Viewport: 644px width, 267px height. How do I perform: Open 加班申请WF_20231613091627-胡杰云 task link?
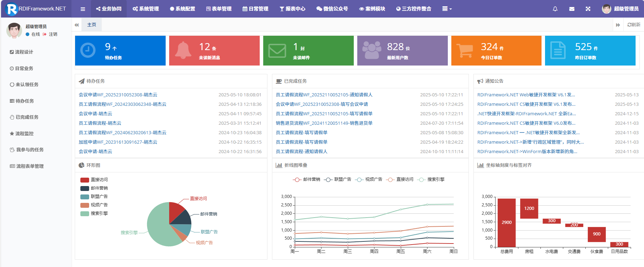[x=118, y=142]
